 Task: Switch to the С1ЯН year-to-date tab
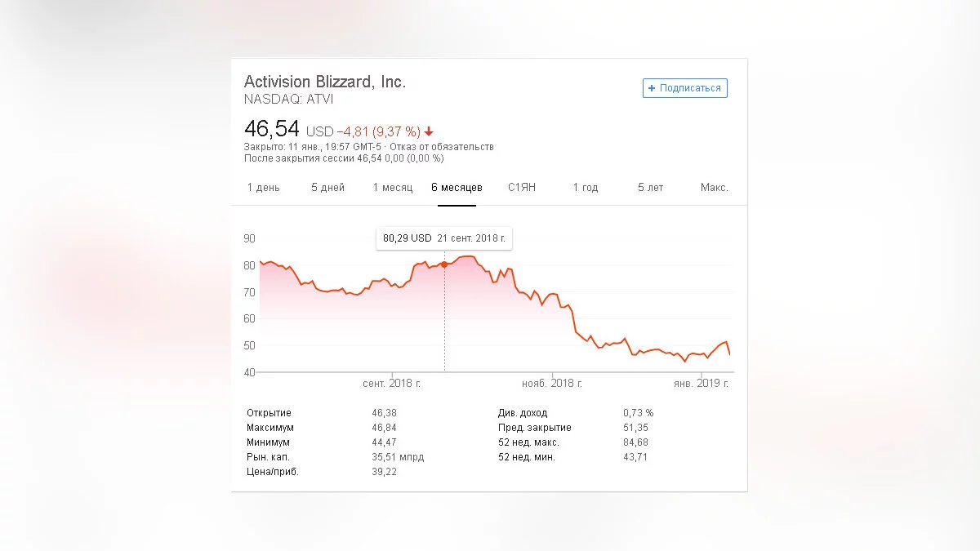click(x=522, y=188)
